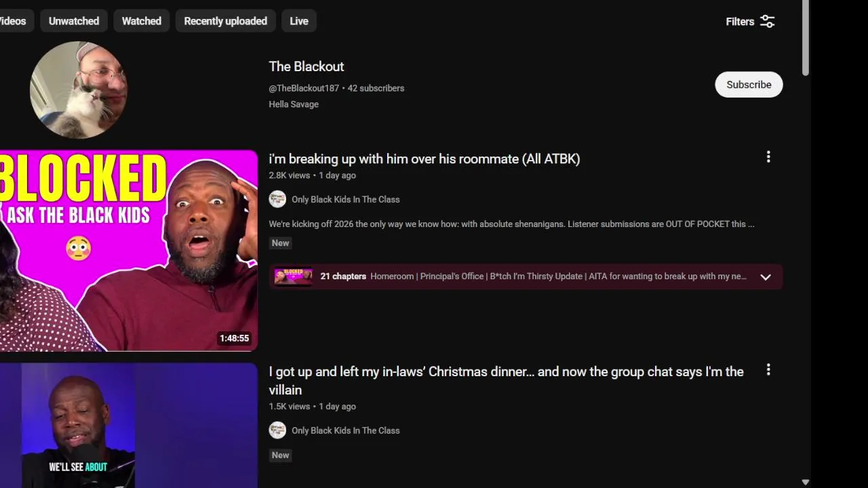Select the Videos filter chip
This screenshot has height=488, width=868.
[x=12, y=21]
